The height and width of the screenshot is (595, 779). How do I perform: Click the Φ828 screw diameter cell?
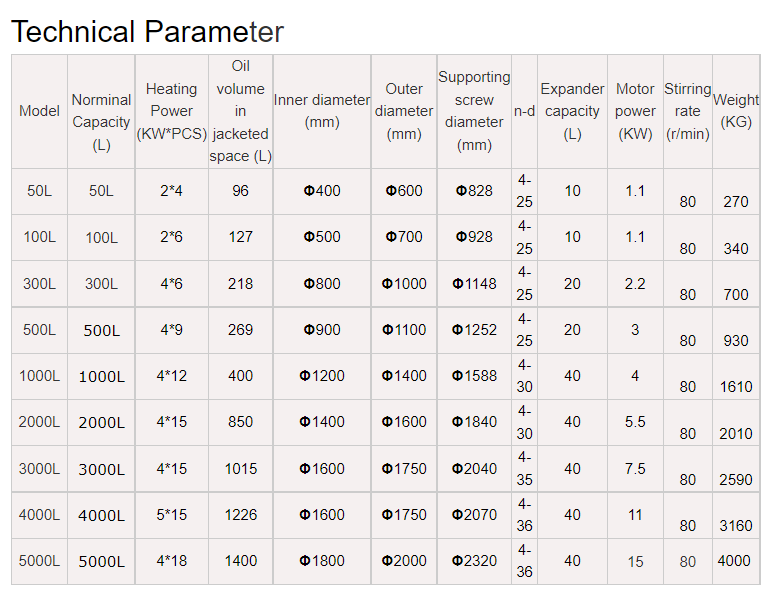pyautogui.click(x=474, y=191)
